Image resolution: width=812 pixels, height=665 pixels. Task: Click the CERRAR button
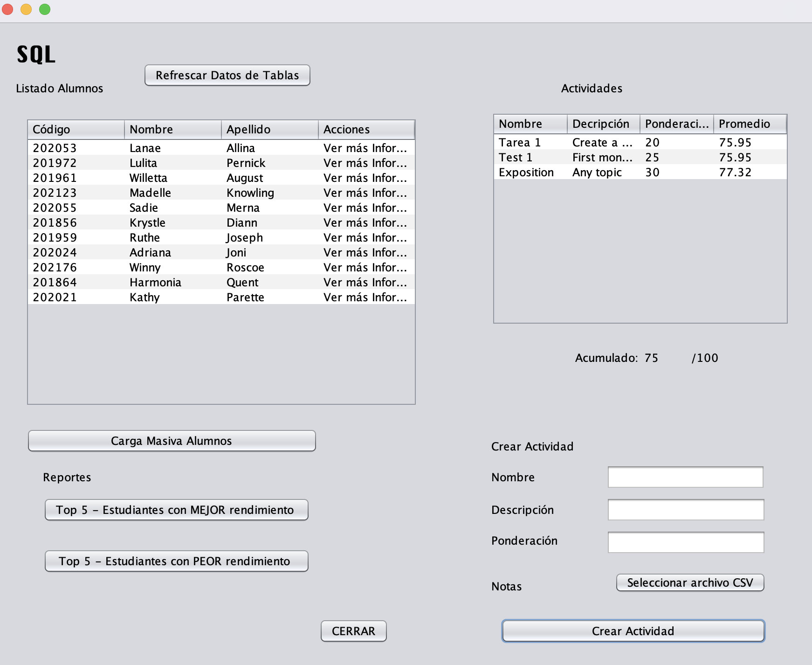(353, 631)
